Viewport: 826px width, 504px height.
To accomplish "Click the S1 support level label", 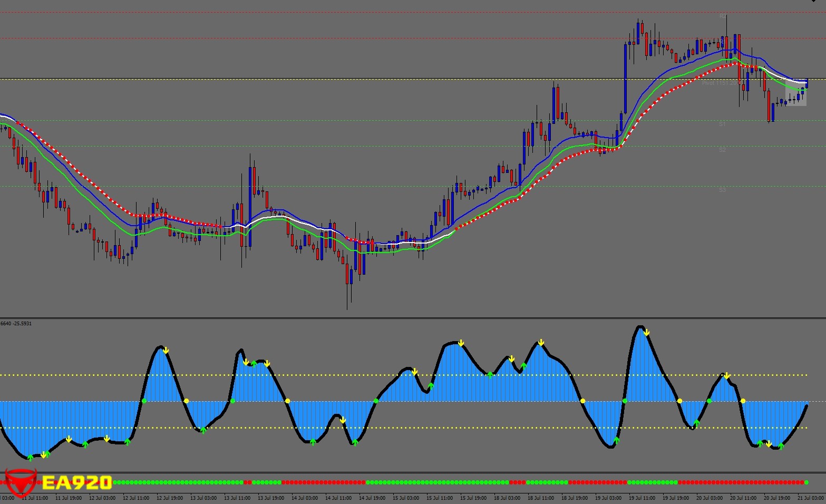I will point(722,124).
